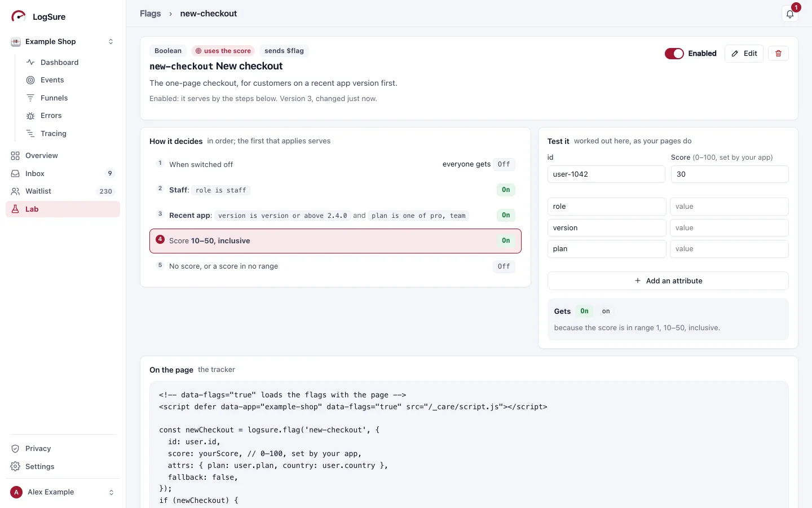Click the value field next to plan

[729, 249]
